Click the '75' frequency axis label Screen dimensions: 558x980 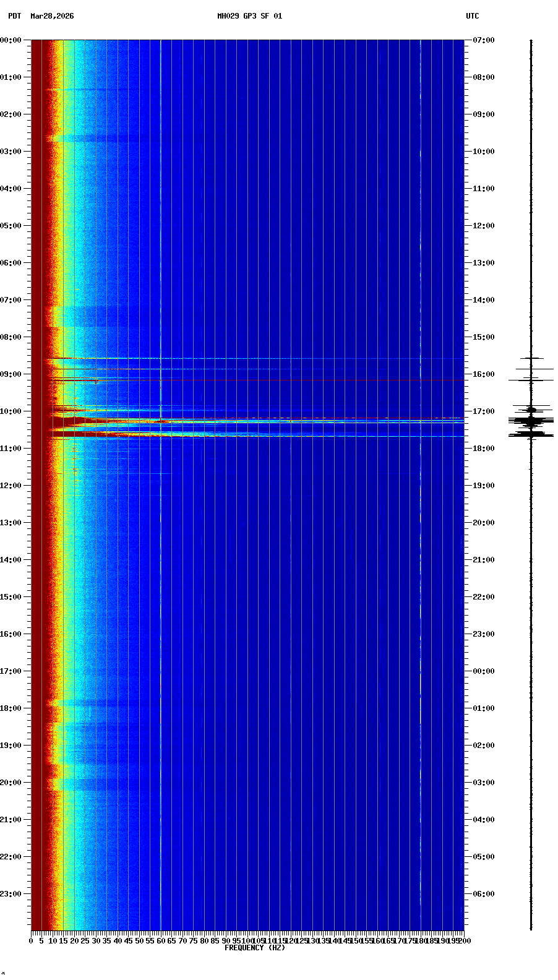click(194, 941)
